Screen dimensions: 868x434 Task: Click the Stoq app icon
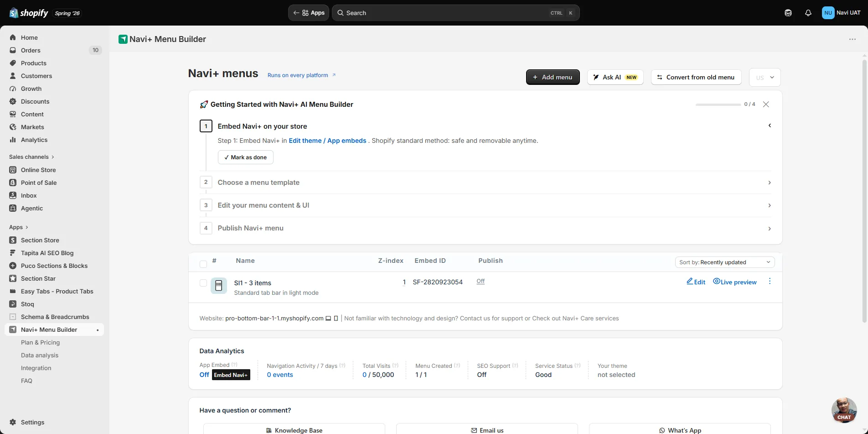pyautogui.click(x=13, y=304)
